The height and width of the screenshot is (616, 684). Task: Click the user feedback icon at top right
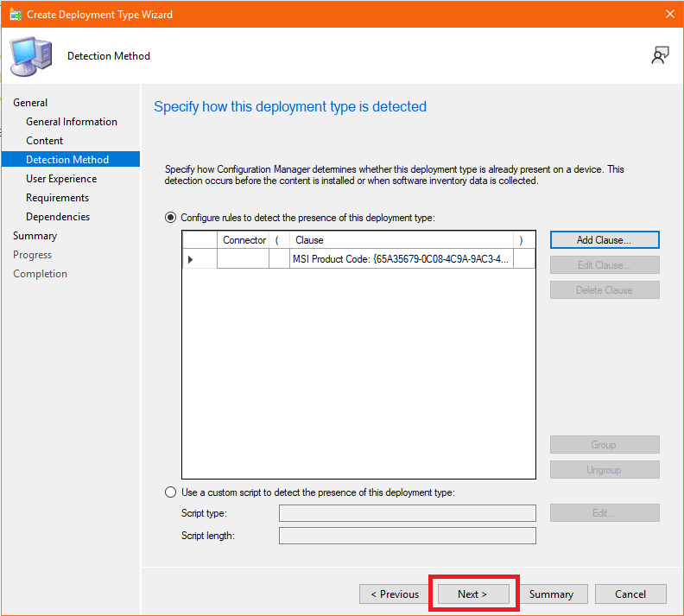tap(660, 56)
